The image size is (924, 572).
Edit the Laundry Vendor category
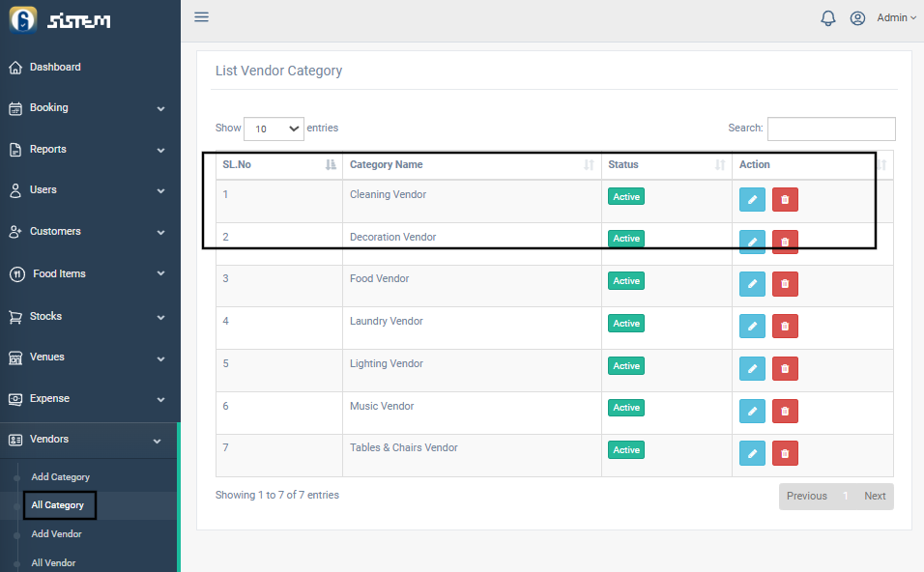click(x=752, y=326)
